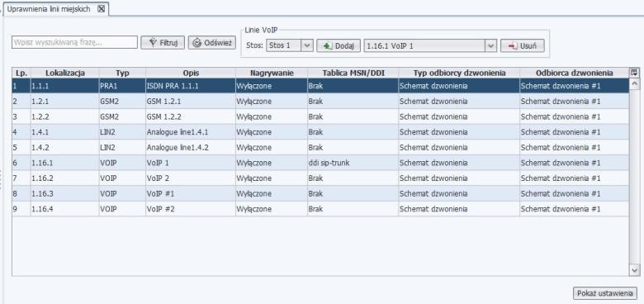
Task: Sort by Opis column header
Action: [191, 74]
